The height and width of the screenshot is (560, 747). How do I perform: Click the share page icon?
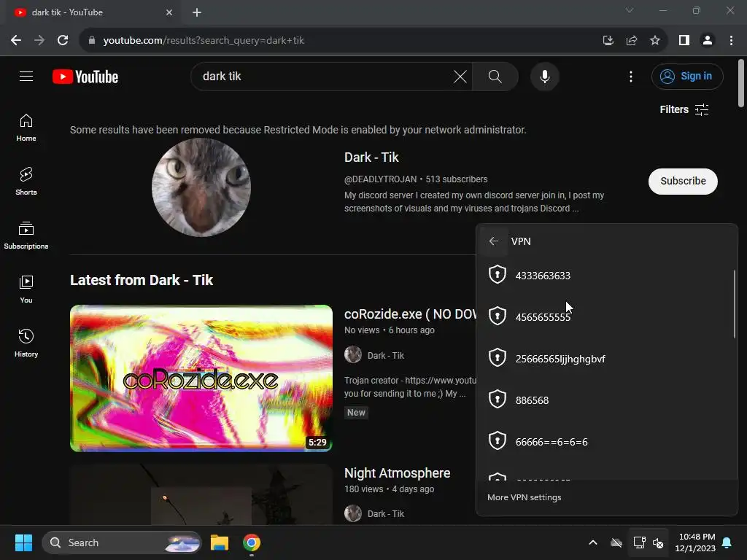point(632,41)
